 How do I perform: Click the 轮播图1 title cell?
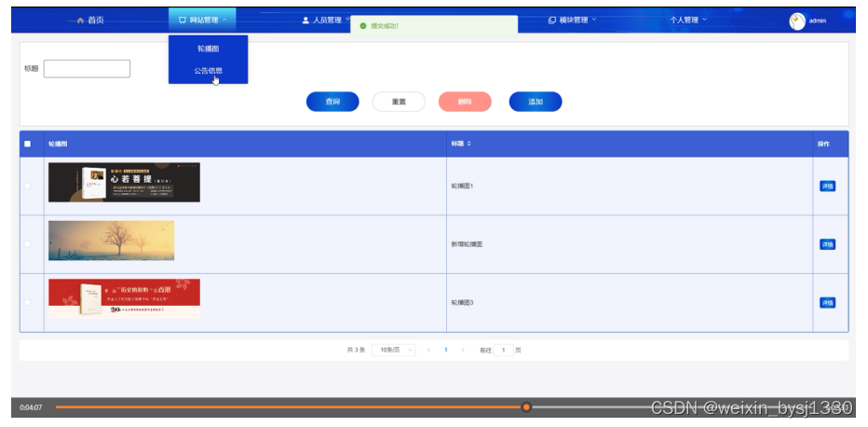click(462, 186)
